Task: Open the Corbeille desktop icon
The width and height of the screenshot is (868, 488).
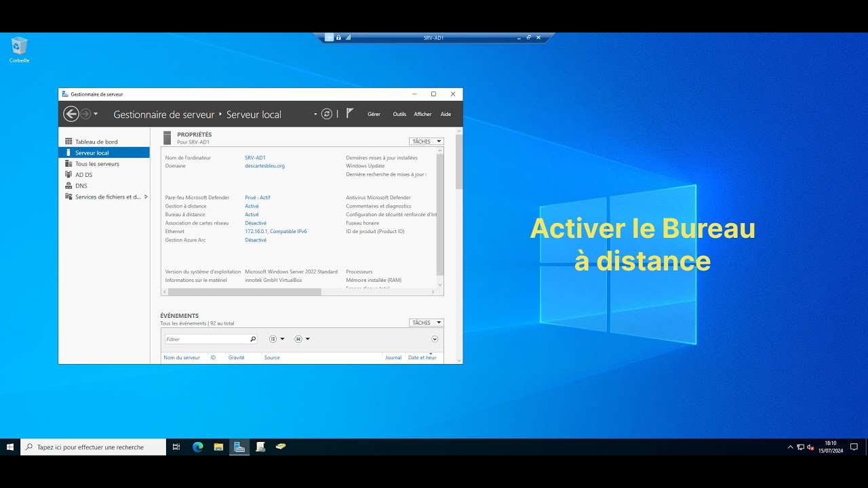Action: 19,50
